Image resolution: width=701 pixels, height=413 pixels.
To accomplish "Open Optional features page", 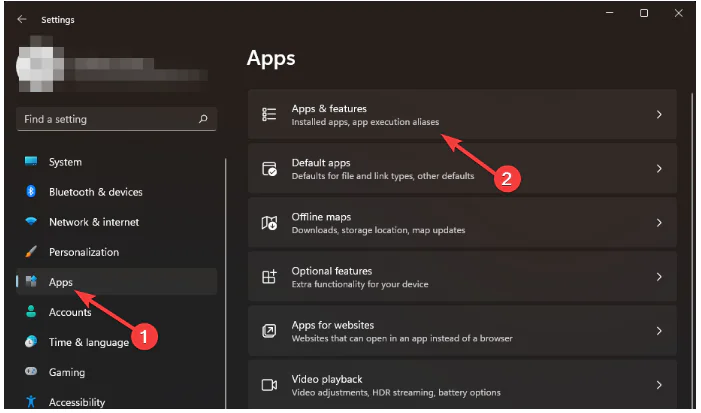I will point(462,277).
